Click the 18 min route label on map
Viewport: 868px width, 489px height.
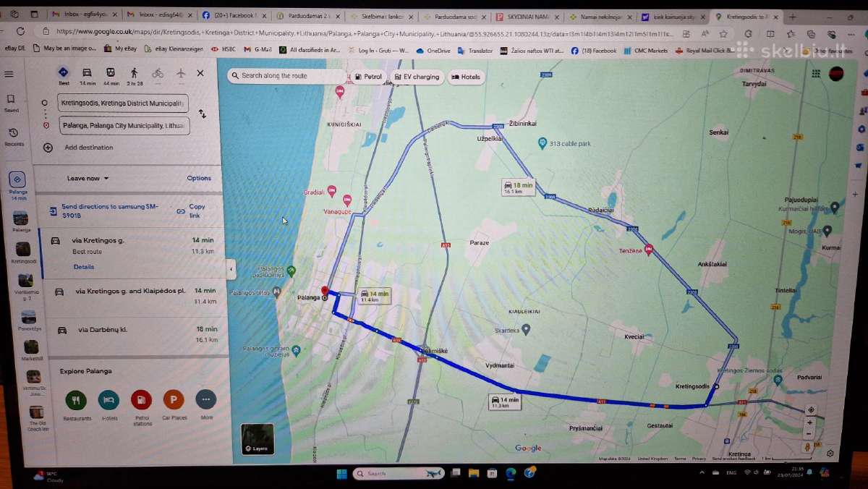coord(519,187)
